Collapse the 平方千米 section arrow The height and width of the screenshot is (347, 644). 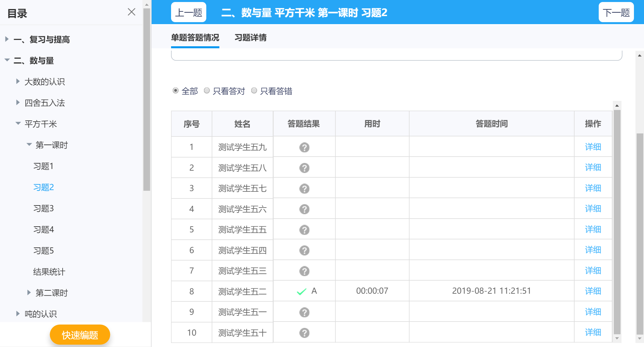point(18,124)
